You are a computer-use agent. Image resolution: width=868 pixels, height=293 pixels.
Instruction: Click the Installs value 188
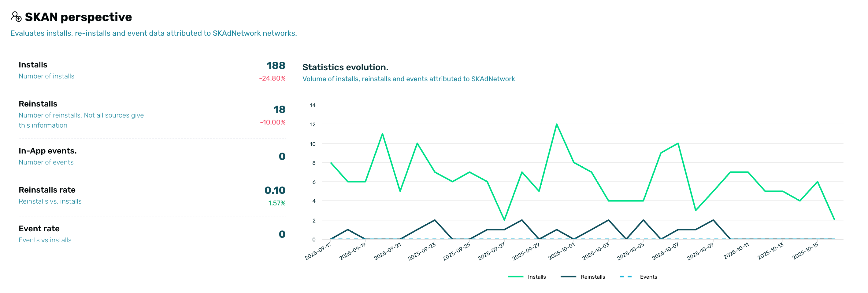point(276,66)
